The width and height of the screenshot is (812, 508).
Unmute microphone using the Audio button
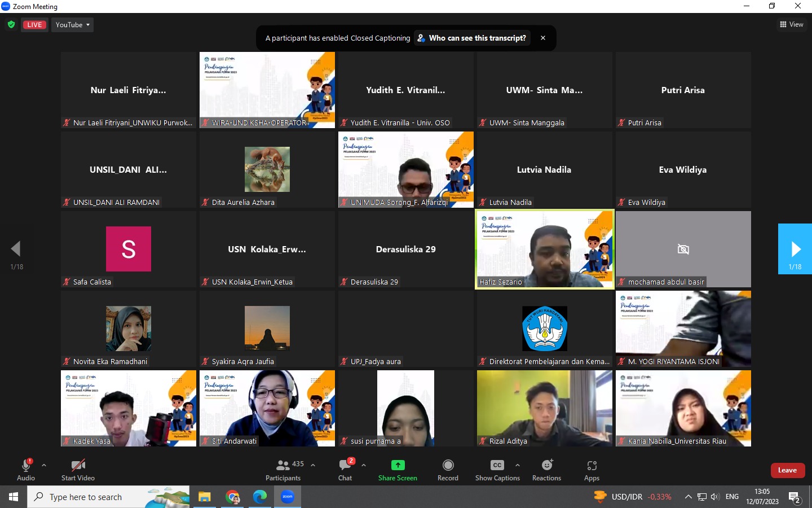25,470
